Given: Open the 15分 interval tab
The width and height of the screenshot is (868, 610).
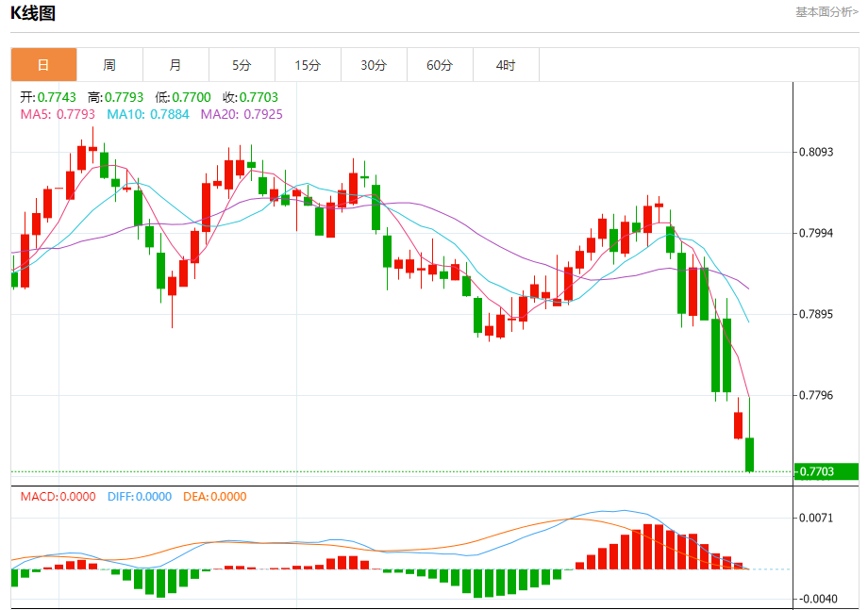Looking at the screenshot, I should (x=308, y=65).
